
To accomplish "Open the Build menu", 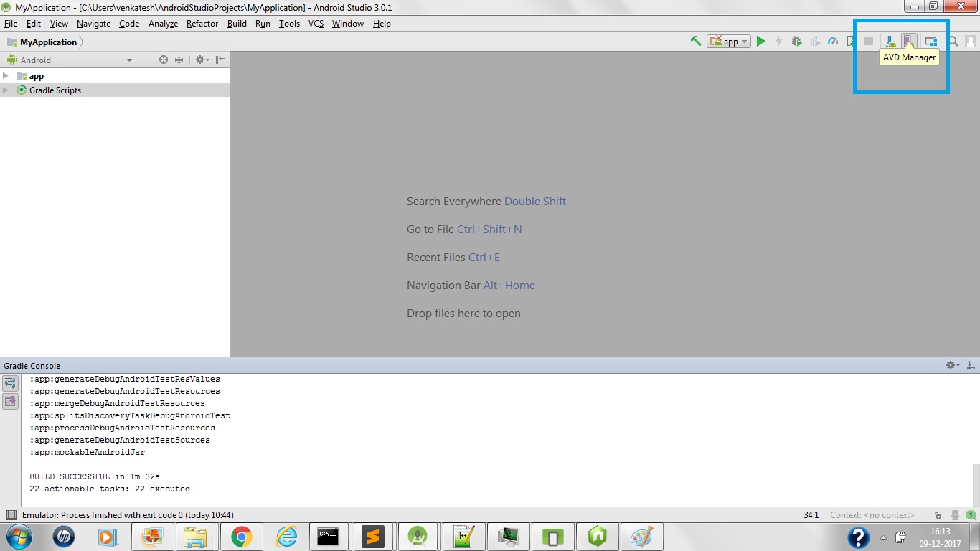I will pyautogui.click(x=237, y=24).
